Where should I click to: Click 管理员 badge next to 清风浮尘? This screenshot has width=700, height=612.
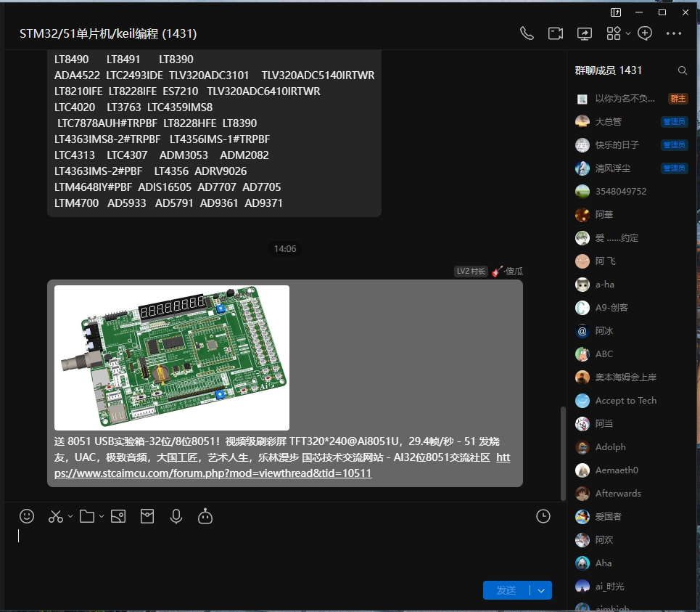pos(674,168)
